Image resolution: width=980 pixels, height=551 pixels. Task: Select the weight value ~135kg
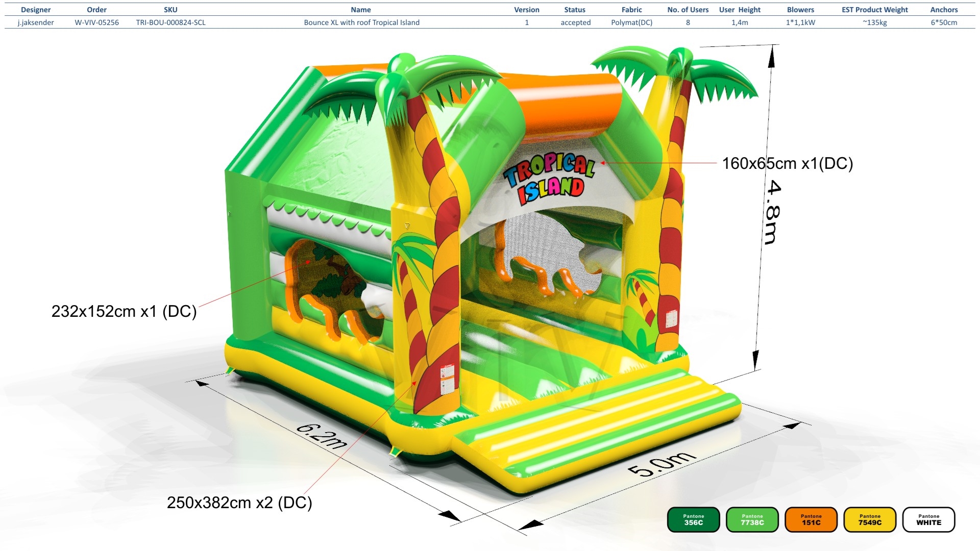875,22
